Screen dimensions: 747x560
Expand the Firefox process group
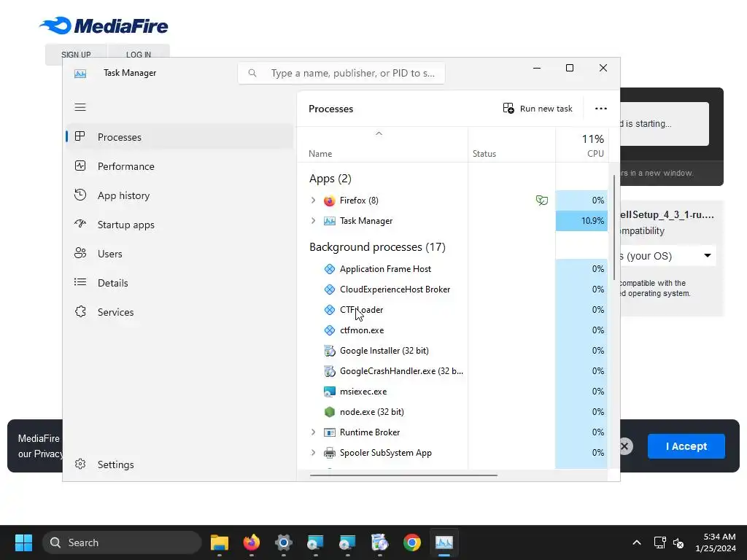coord(313,201)
